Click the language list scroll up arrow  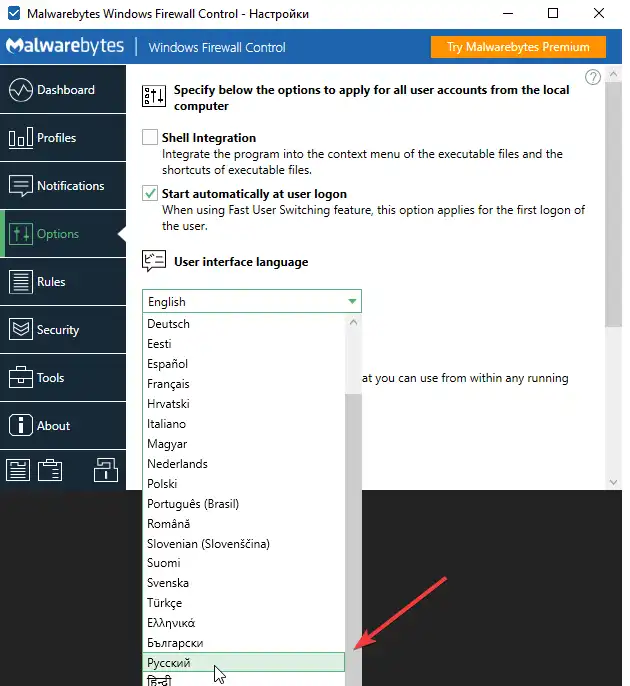click(354, 322)
